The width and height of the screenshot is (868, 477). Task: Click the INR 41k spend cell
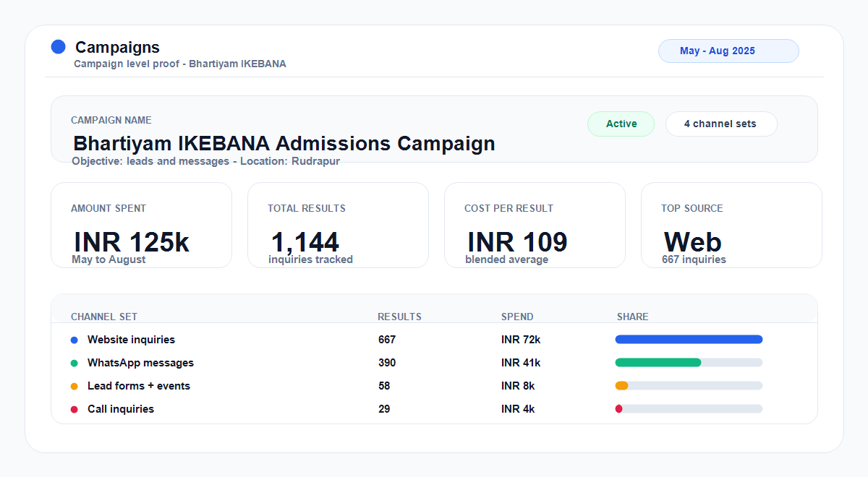(x=521, y=363)
